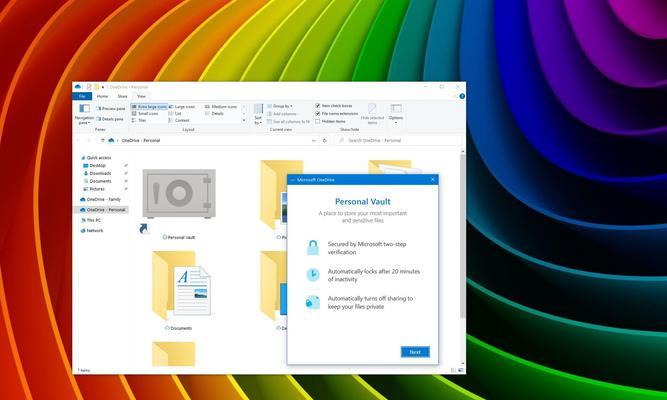This screenshot has height=400, width=667.
Task: Open the File tab in Explorer
Action: tap(82, 97)
